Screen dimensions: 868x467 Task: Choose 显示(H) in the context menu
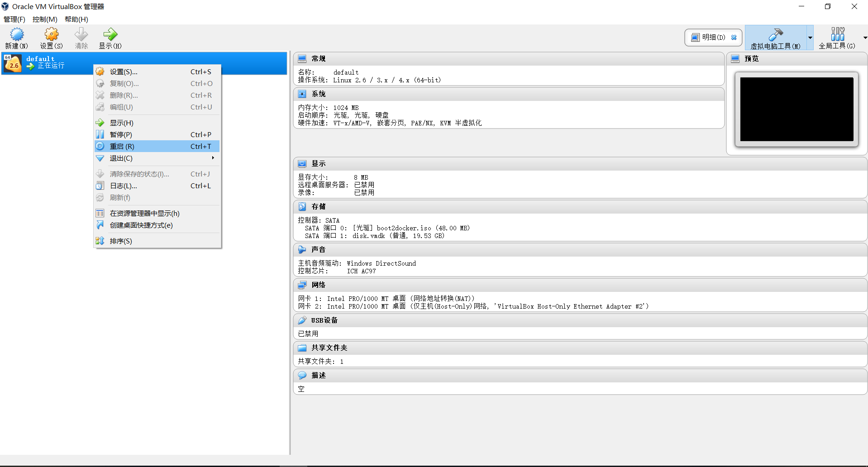[x=157, y=123]
